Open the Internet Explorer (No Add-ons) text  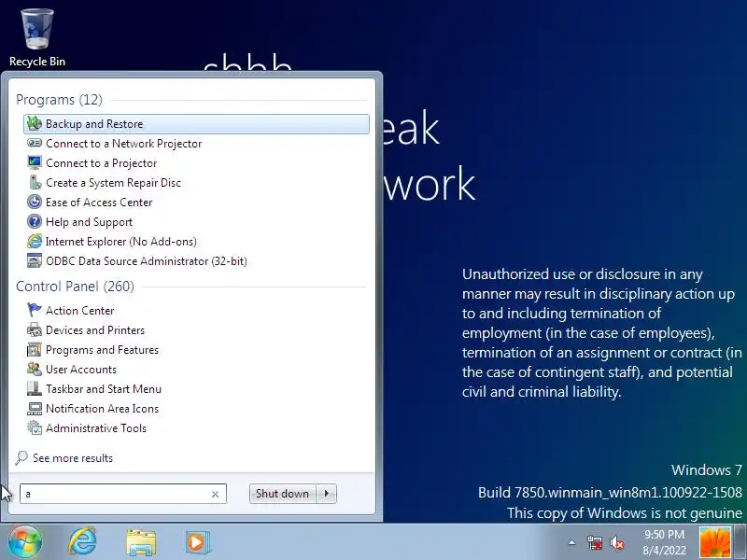(121, 242)
